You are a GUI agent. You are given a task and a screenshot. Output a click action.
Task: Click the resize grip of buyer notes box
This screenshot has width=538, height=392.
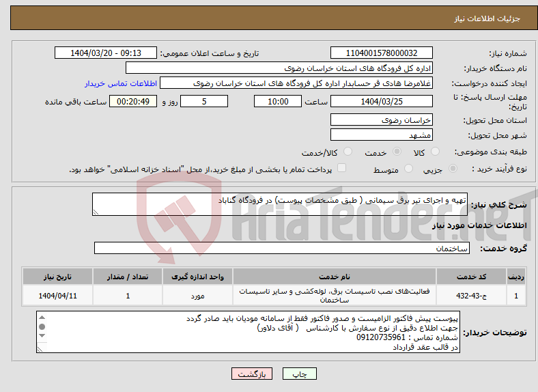point(40,349)
